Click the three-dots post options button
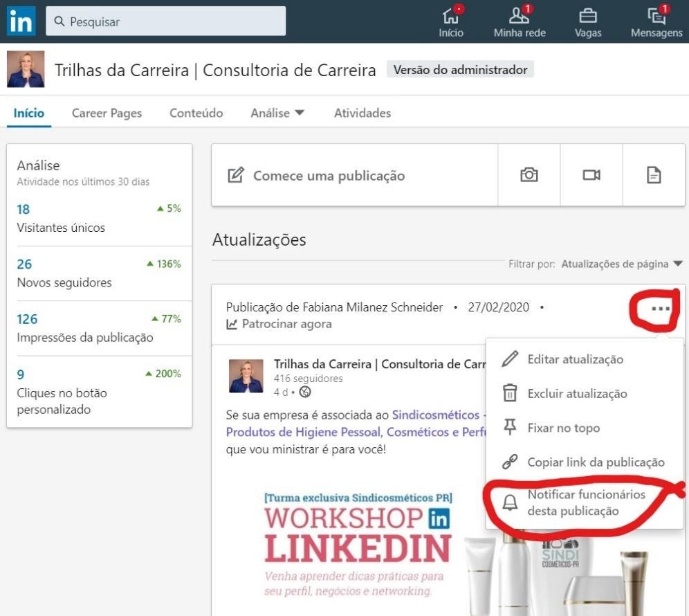The height and width of the screenshot is (616, 689). pos(661,309)
